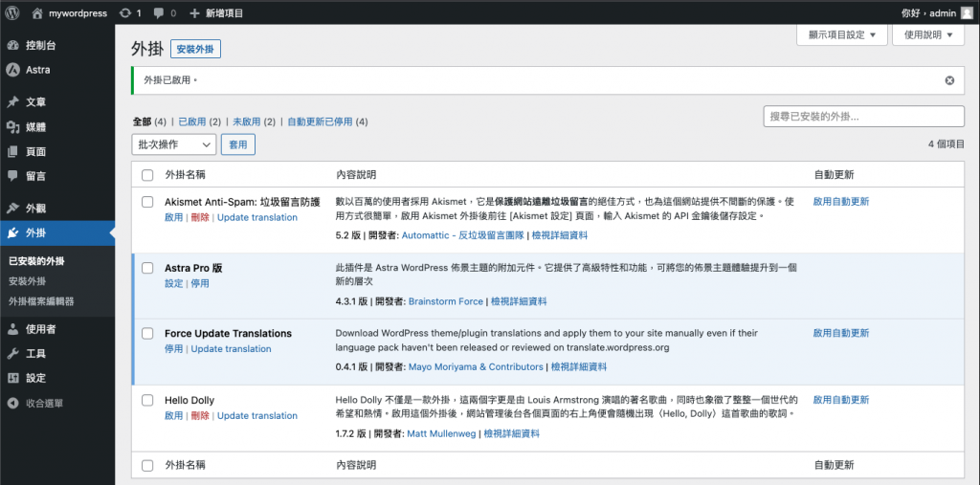Open the 批次操作 bulk actions dropdown
Screen dimensions: 980x485
(174, 144)
